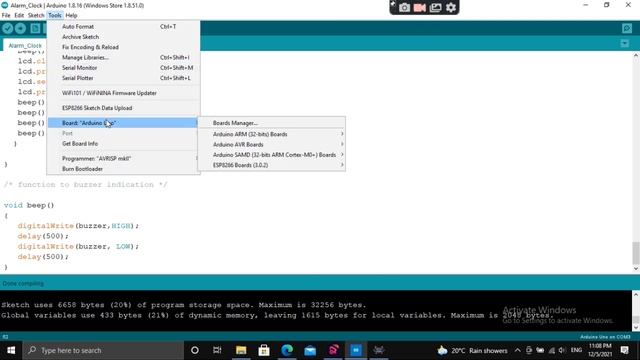This screenshot has height=360, width=640.
Task: Open the recorder gallery icon
Action: [x=436, y=7]
